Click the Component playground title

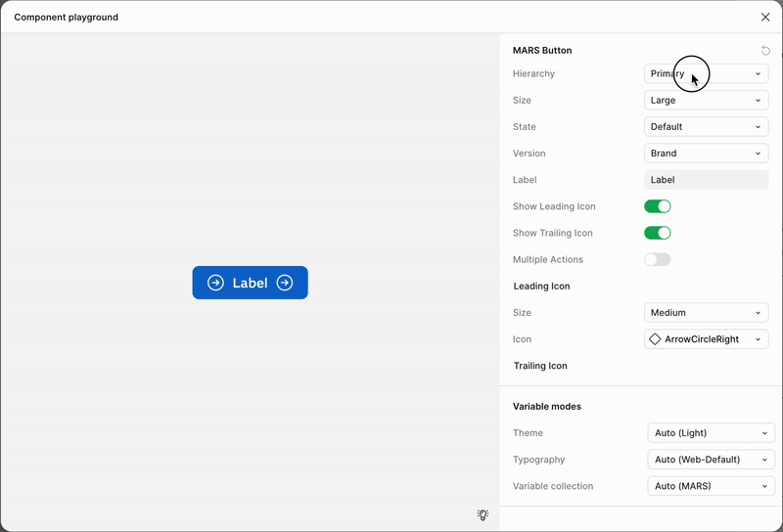66,17
